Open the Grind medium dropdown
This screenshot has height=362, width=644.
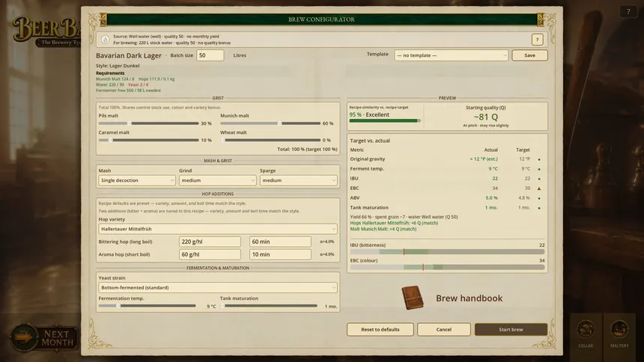click(217, 180)
